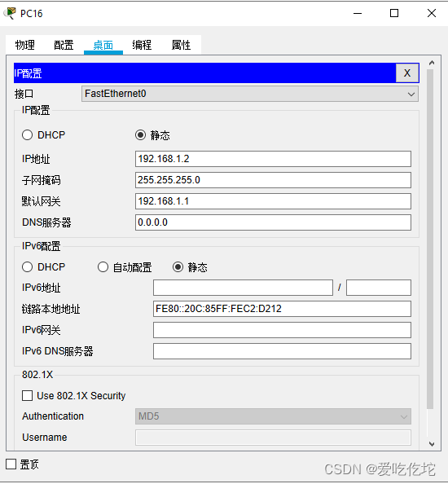448x484 pixels.
Task: Click the IP地址 field showing 192.168.1.2
Action: (273, 159)
